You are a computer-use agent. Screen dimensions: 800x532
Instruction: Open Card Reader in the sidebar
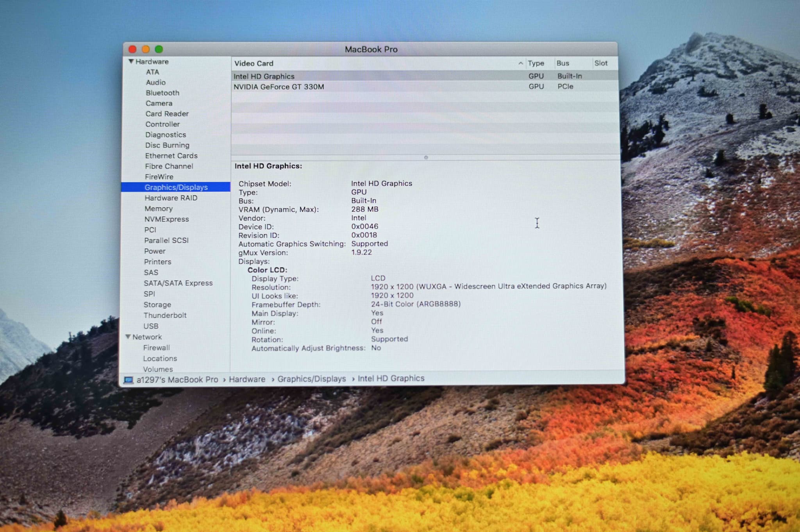pos(167,114)
